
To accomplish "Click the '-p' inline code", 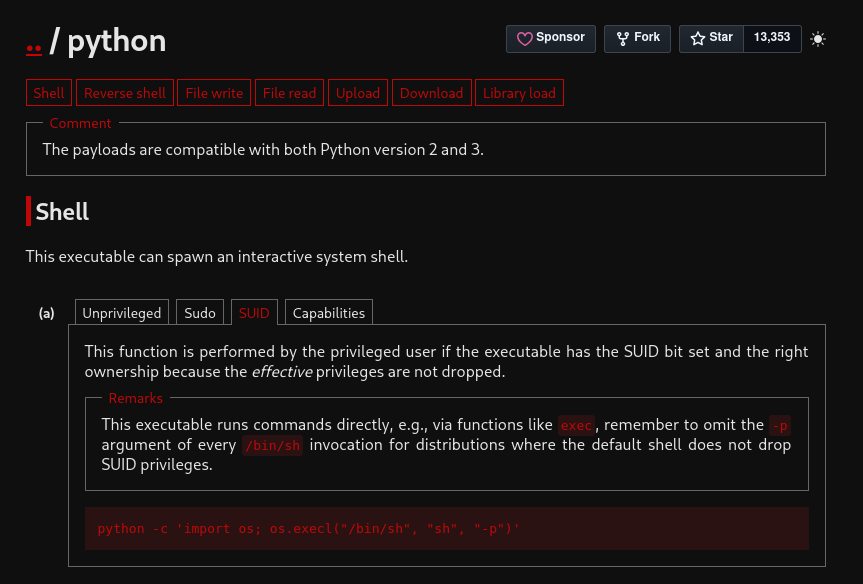I will point(780,425).
